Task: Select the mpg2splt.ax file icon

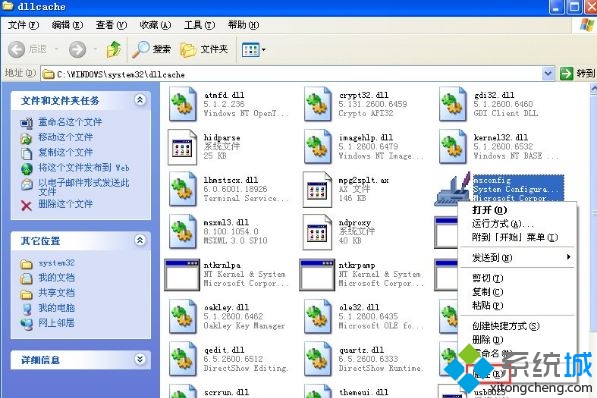Action: pos(318,189)
